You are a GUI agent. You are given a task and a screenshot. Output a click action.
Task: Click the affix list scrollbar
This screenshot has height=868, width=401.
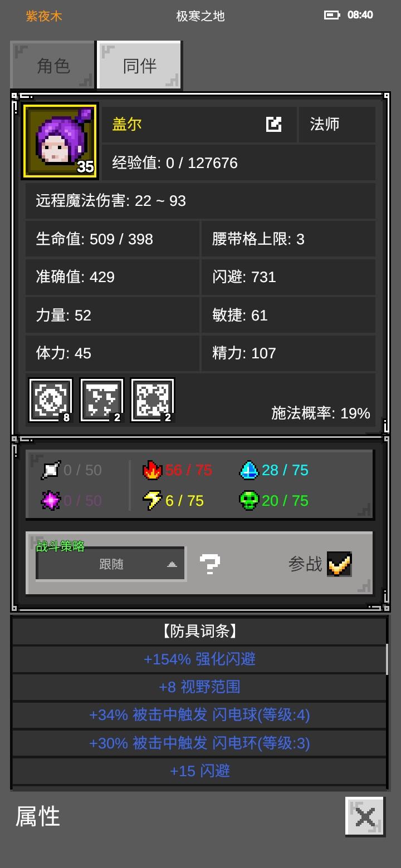(x=387, y=660)
